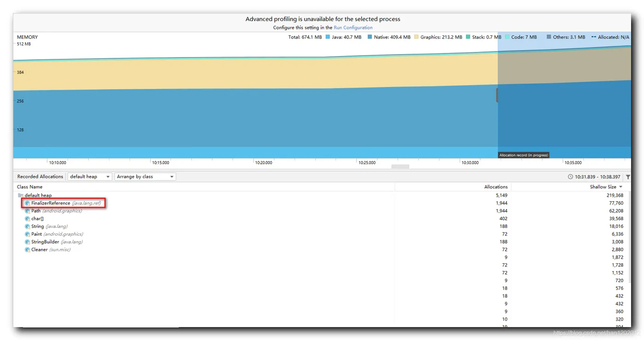Click the Cleaner class icon
The height and width of the screenshot is (340, 644).
pyautogui.click(x=28, y=249)
